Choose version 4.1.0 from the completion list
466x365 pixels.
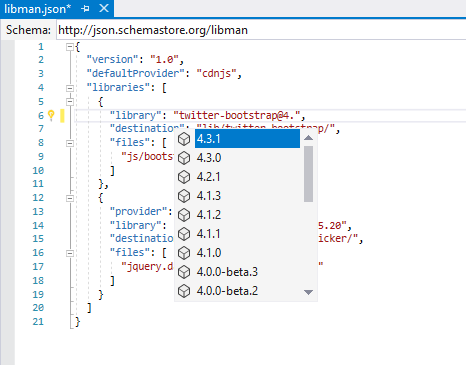[247, 253]
